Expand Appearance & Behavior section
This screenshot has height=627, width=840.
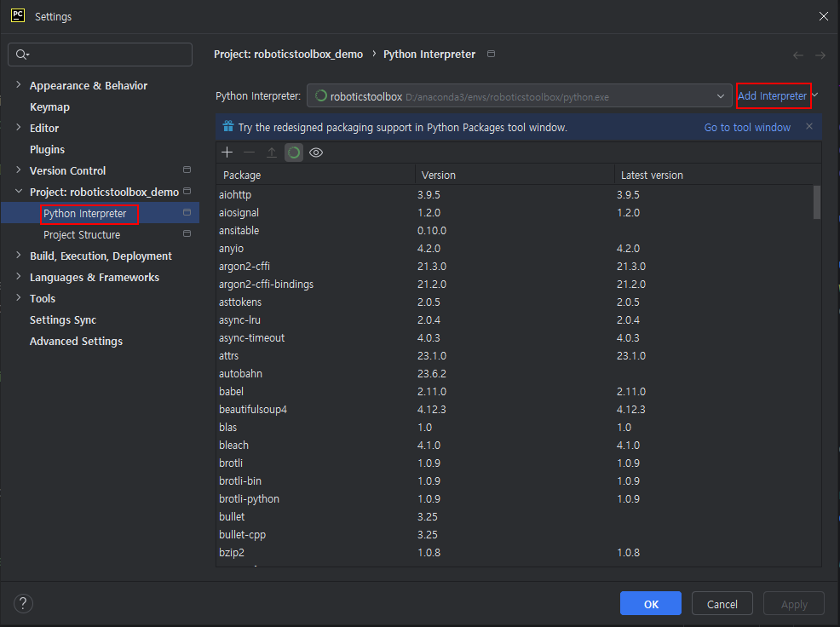(19, 84)
